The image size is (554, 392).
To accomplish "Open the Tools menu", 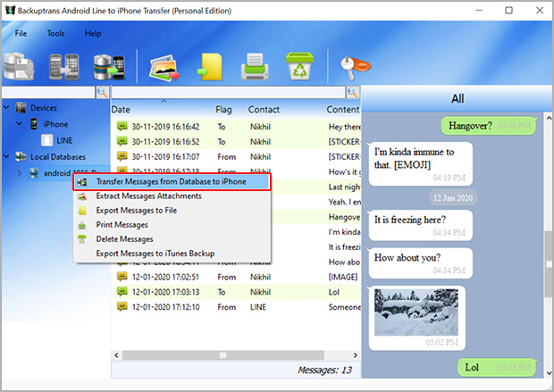I will coord(55,33).
